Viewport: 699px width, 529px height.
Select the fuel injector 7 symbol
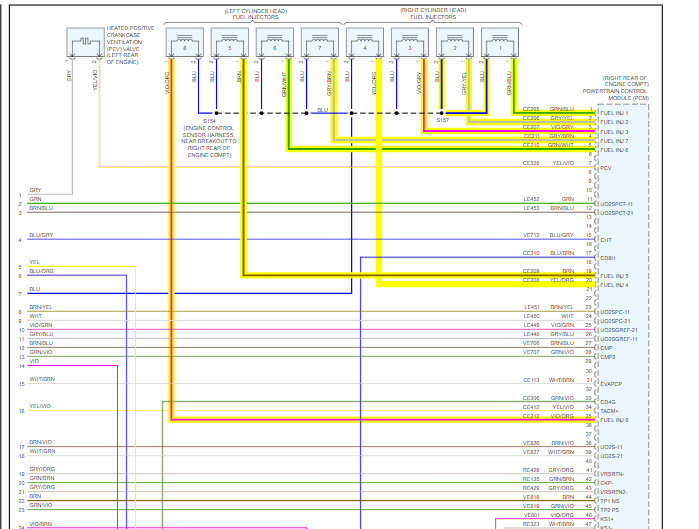(x=320, y=42)
